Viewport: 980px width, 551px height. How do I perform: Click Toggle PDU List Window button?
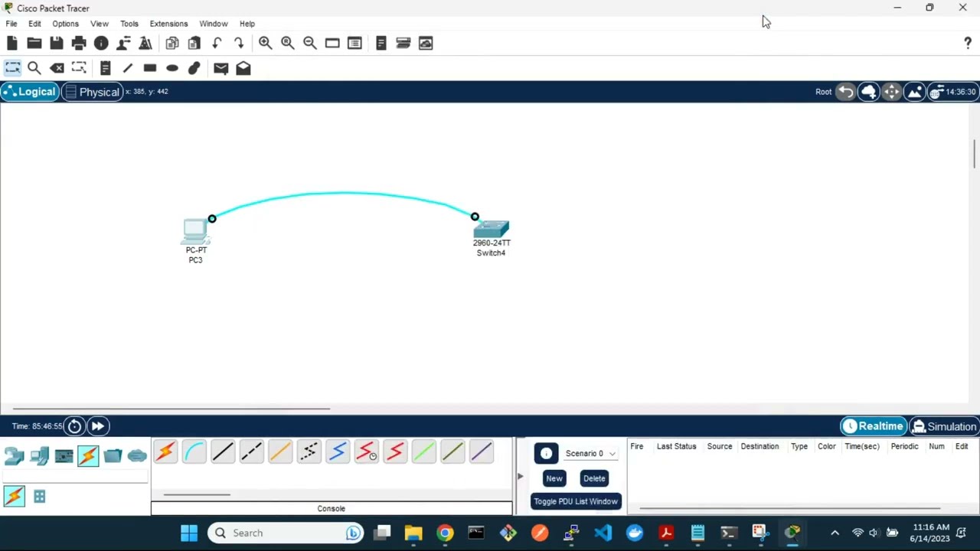pyautogui.click(x=576, y=501)
